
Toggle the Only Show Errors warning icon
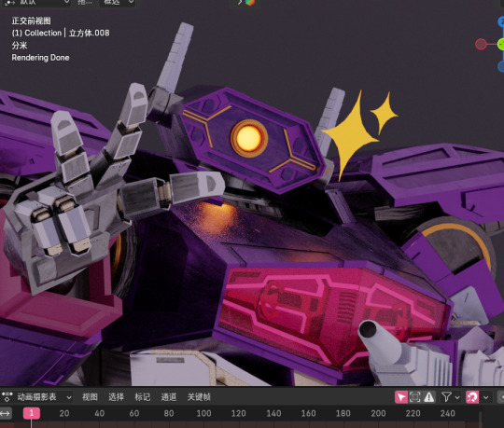click(428, 397)
